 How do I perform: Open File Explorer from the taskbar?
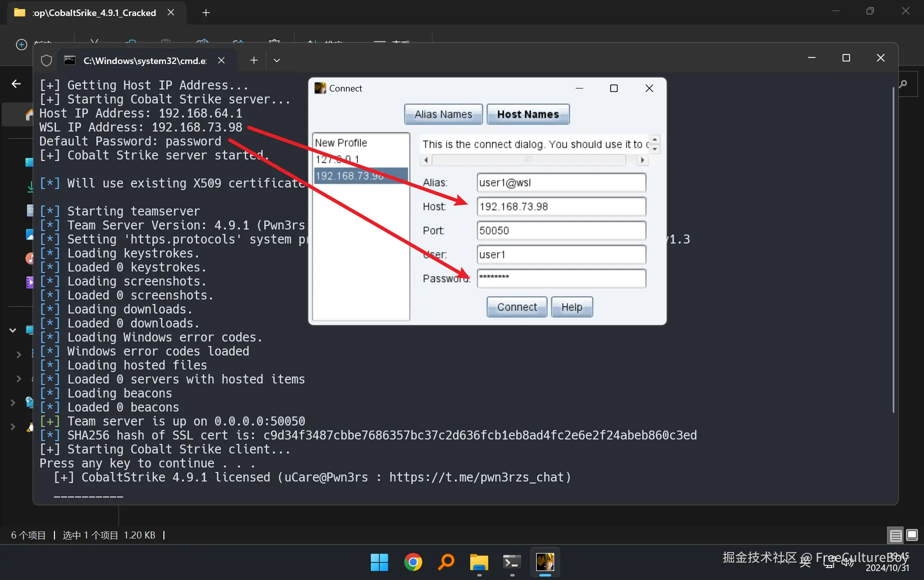pyautogui.click(x=479, y=562)
